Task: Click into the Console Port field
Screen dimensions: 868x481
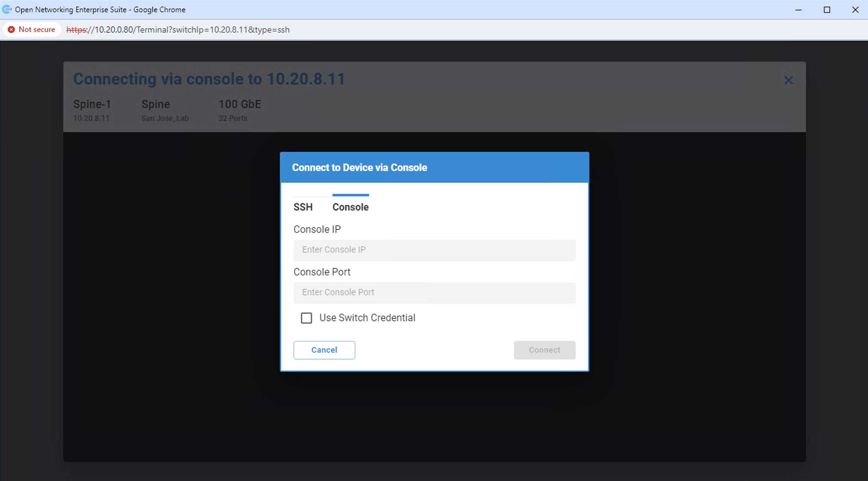Action: (x=434, y=292)
